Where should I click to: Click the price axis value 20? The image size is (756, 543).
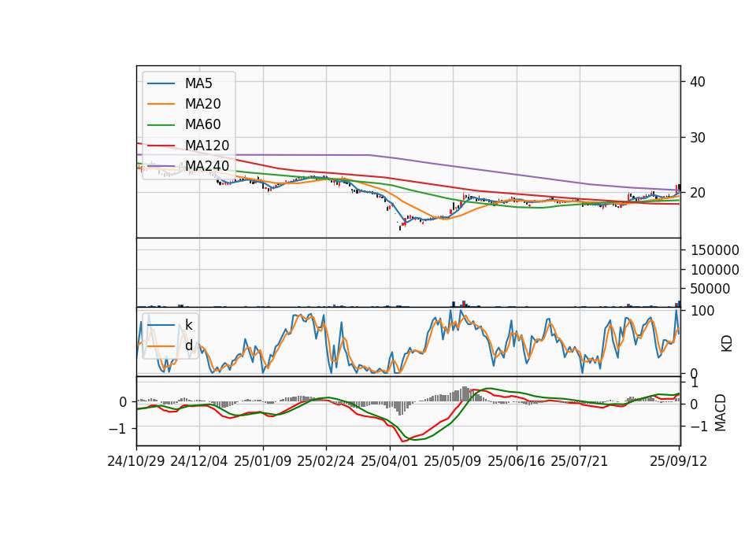pos(698,194)
